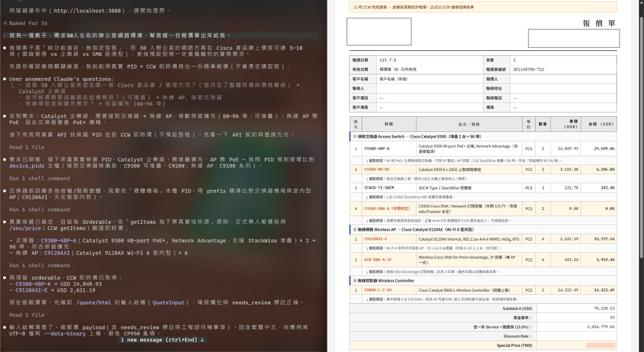Click the 品名／規格 column header
Image resolution: width=644 pixels, height=352 pixels.
[469, 124]
